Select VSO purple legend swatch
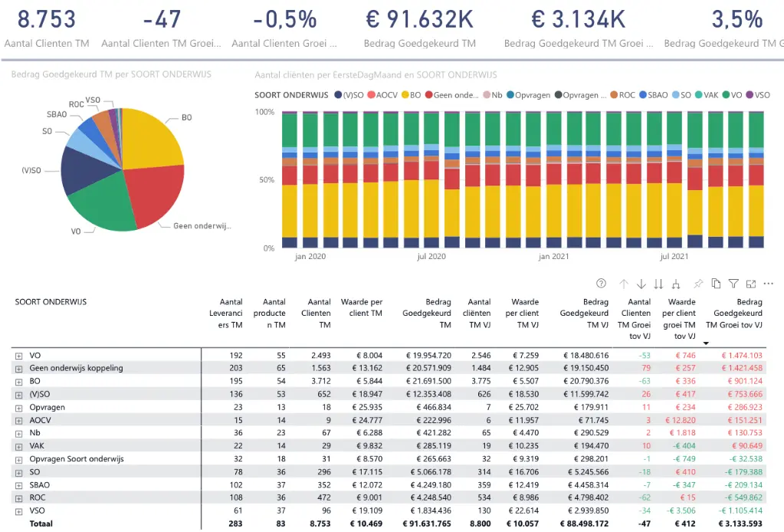784x532 pixels. [x=750, y=95]
